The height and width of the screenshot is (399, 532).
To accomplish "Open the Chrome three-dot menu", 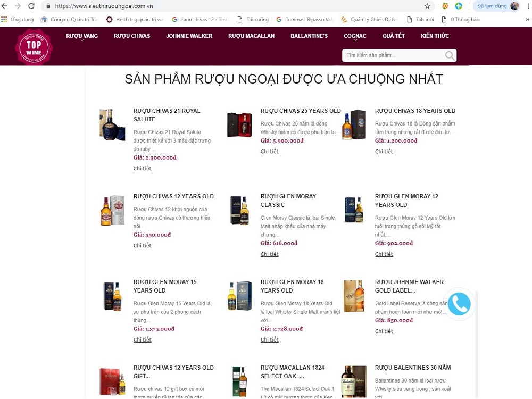I will click(x=528, y=6).
